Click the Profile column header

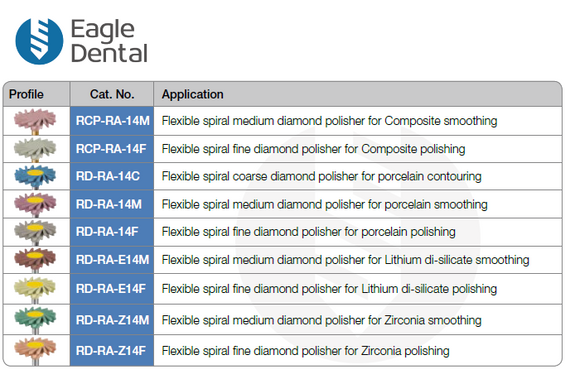(26, 94)
